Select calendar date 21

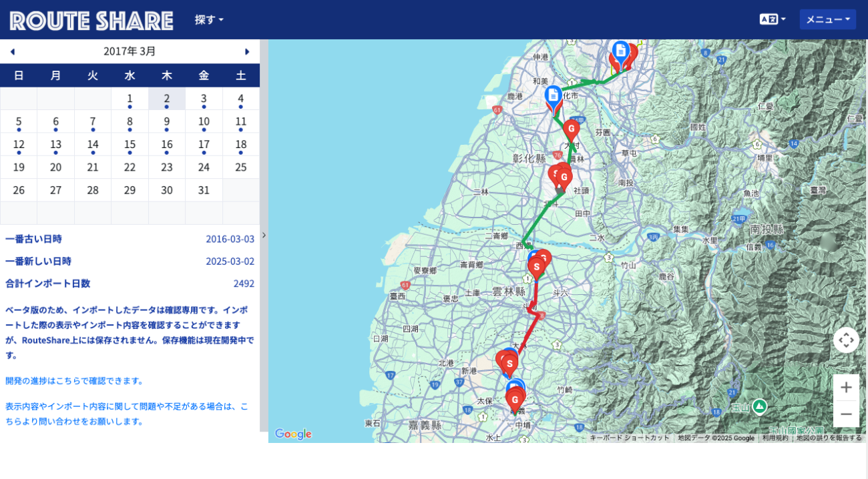(93, 167)
